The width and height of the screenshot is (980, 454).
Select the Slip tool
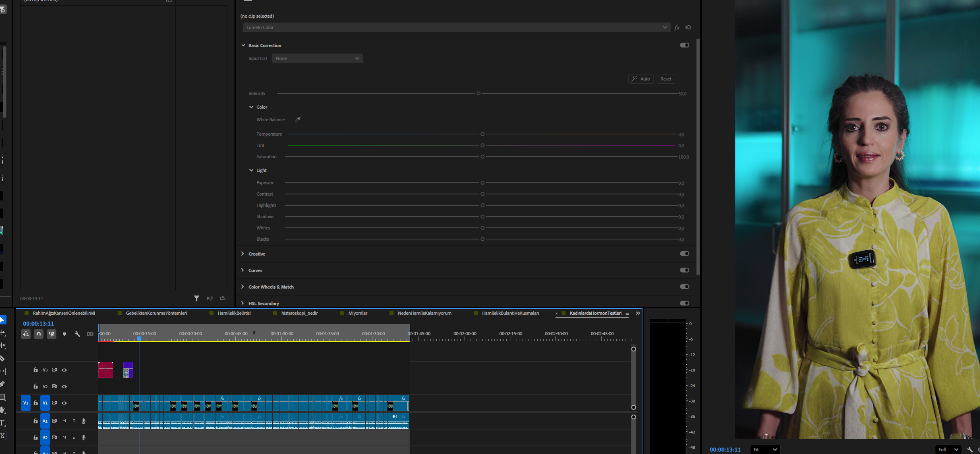[x=2, y=371]
